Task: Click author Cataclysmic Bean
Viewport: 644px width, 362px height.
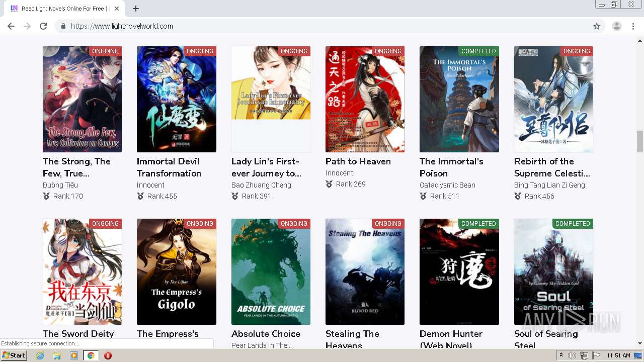Action: pyautogui.click(x=447, y=185)
